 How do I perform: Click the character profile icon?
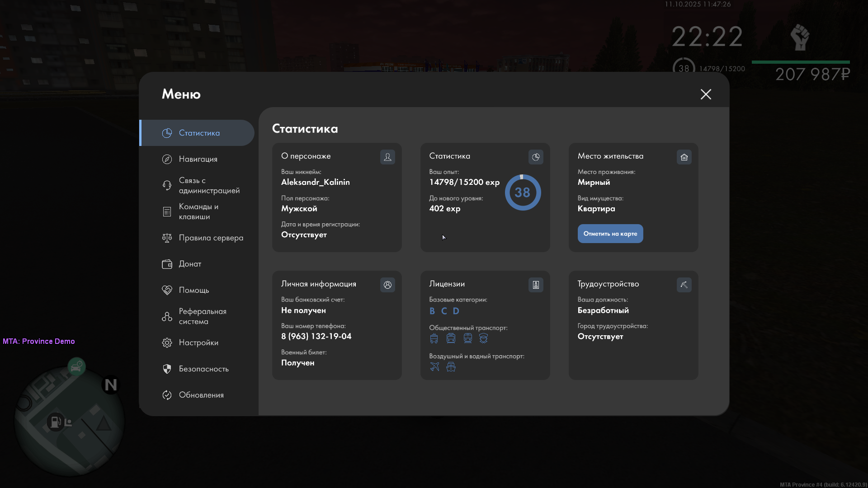[x=387, y=157]
